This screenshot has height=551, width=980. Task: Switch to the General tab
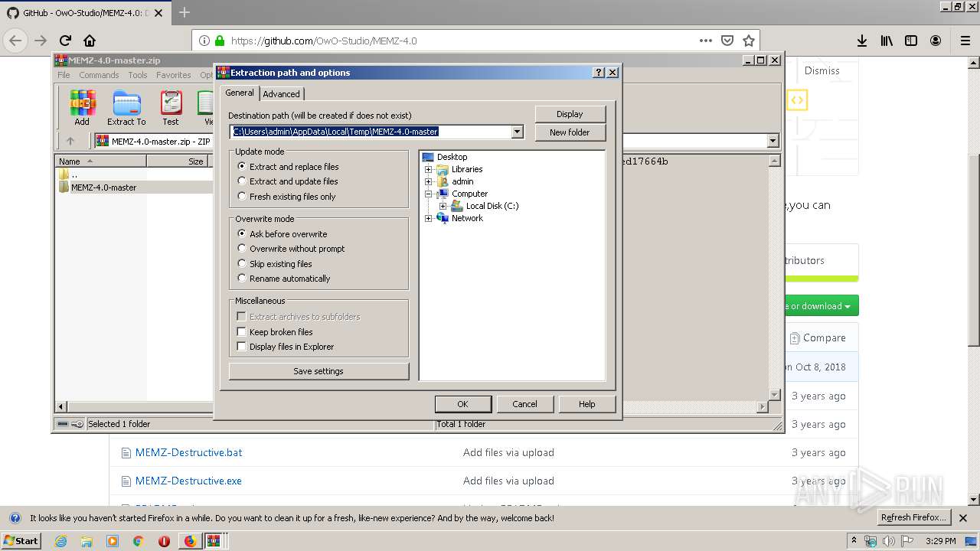click(240, 93)
